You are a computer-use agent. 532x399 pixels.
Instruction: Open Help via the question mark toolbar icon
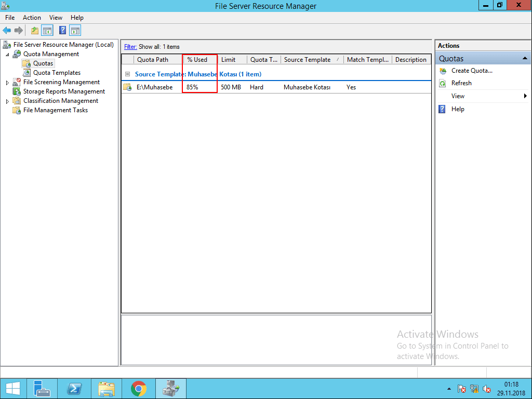tap(62, 30)
